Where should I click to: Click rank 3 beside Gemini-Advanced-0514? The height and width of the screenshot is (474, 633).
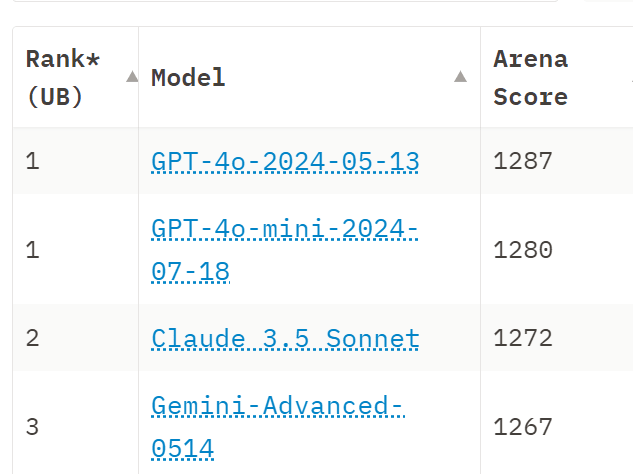coord(33,427)
